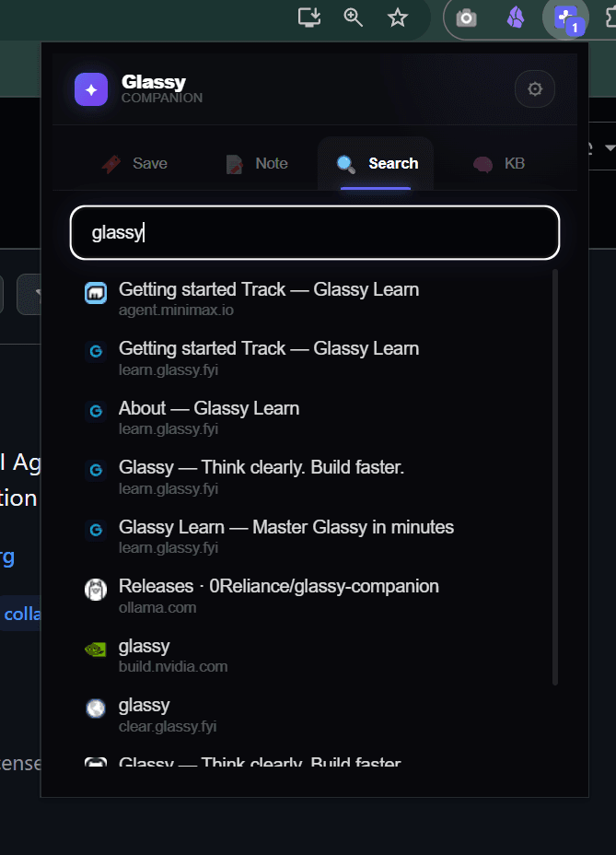Viewport: 616px width, 855px height.
Task: Open About — Glassy Learn result
Action: coord(315,417)
